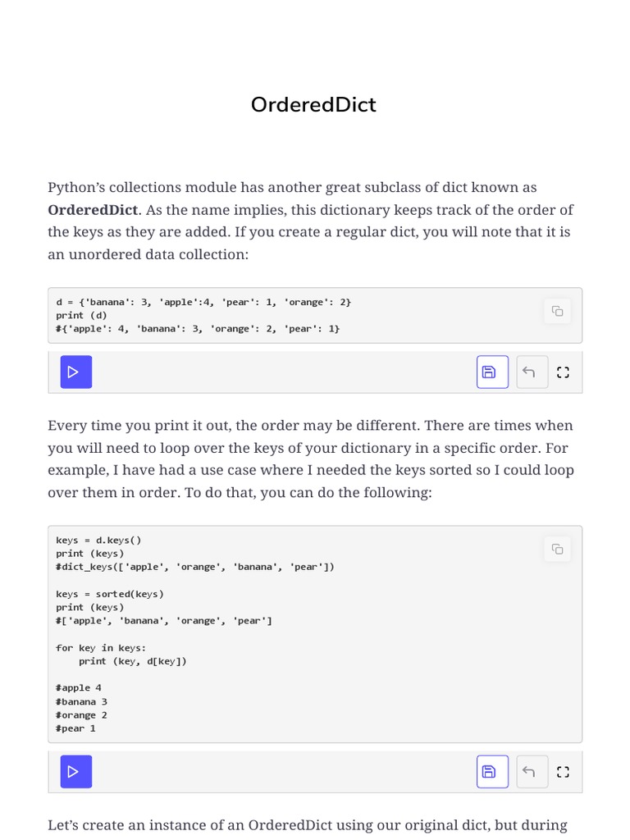
Task: Click the OrderedDict page heading
Action: [x=313, y=105]
